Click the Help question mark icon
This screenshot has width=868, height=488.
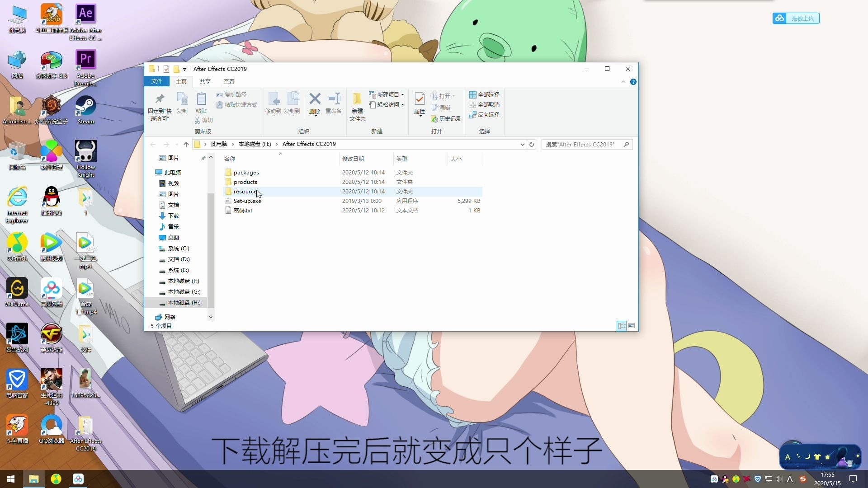pos(633,82)
